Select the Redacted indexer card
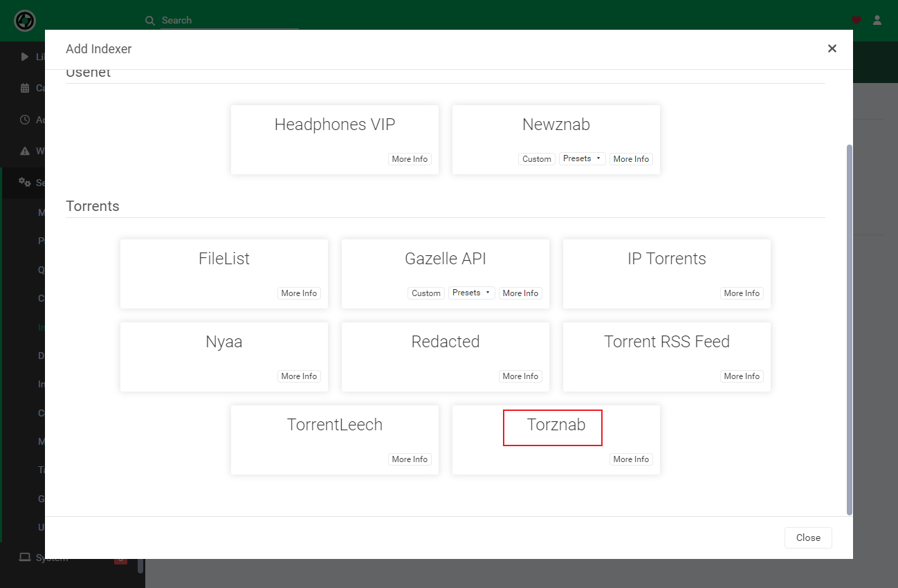The width and height of the screenshot is (898, 588). [446, 357]
